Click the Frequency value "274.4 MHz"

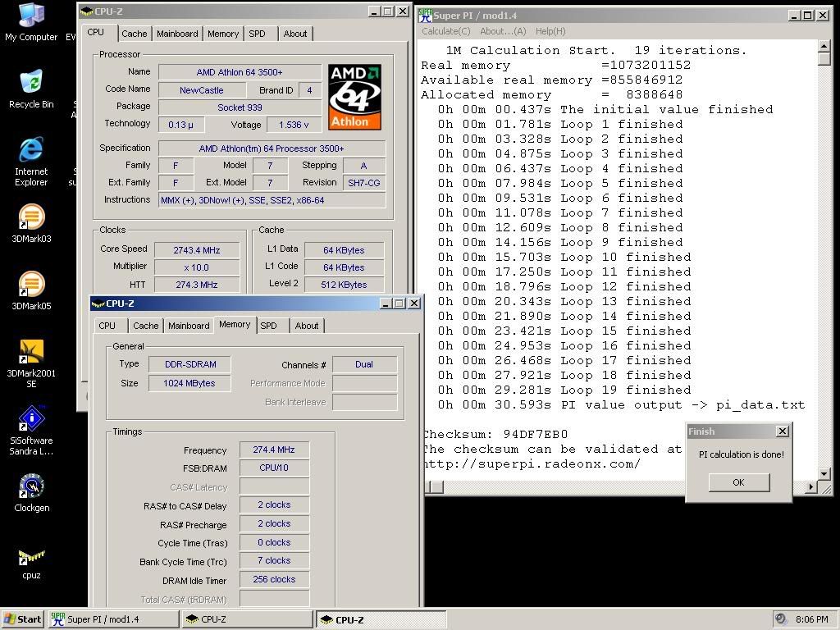pyautogui.click(x=274, y=450)
